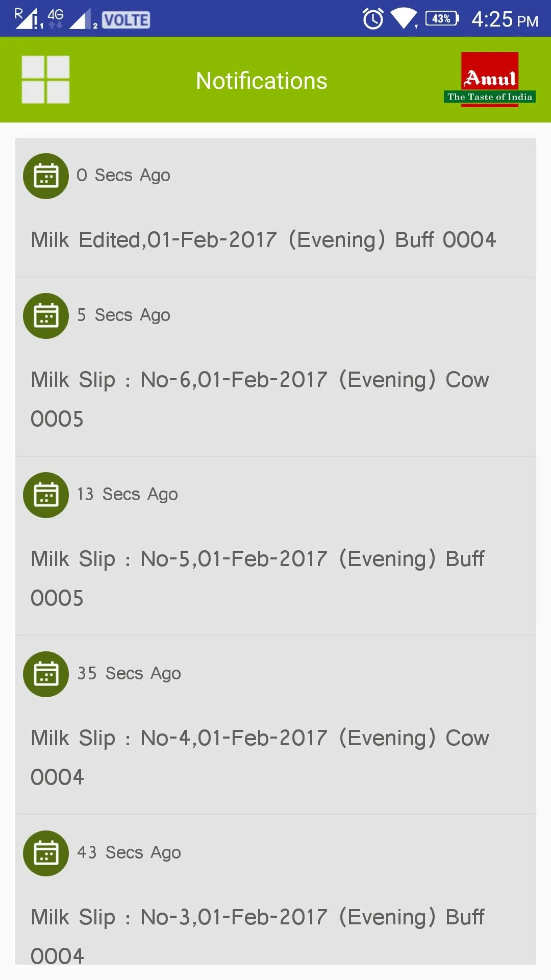Open the grid menu icon
551x980 pixels.
pyautogui.click(x=45, y=80)
